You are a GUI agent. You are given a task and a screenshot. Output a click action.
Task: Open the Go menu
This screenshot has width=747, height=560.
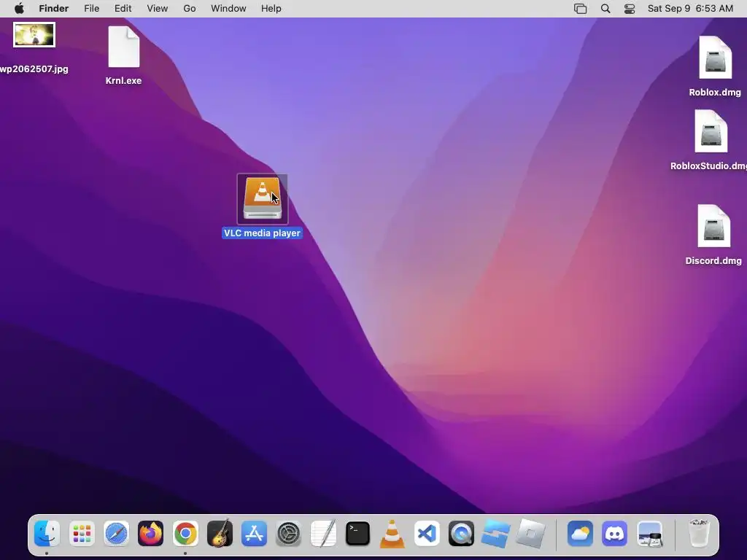(190, 9)
